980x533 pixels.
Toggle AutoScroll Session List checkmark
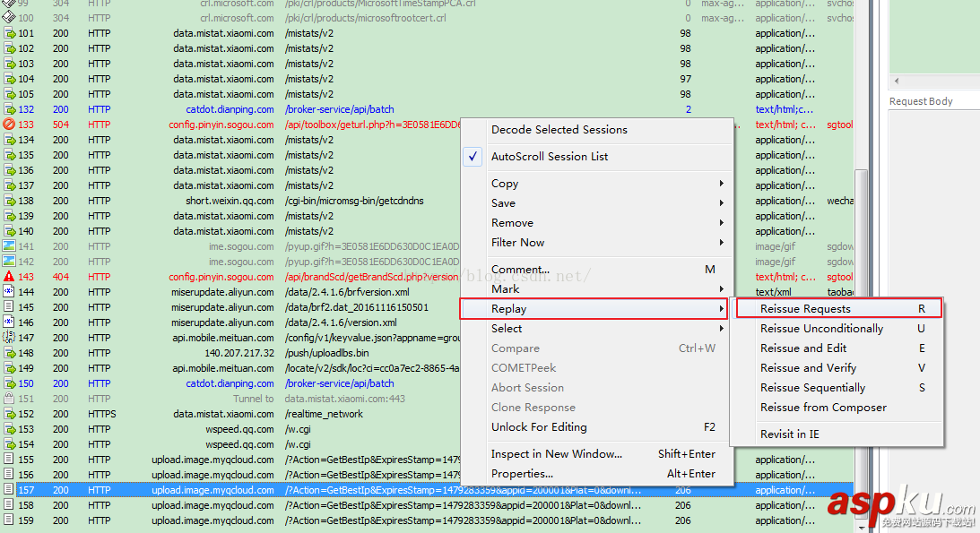pos(473,157)
